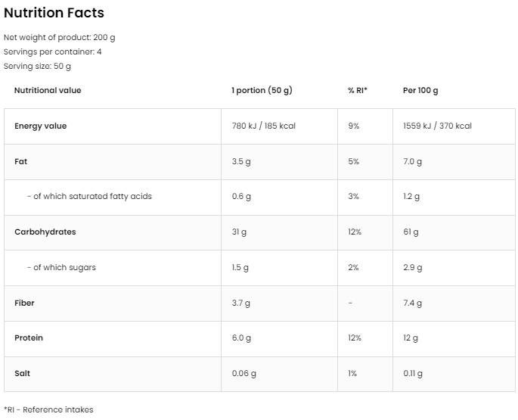Screen dimensions: 518x420
Task: Click the '780 kJ / 185 kcal' cell
Action: click(263, 126)
